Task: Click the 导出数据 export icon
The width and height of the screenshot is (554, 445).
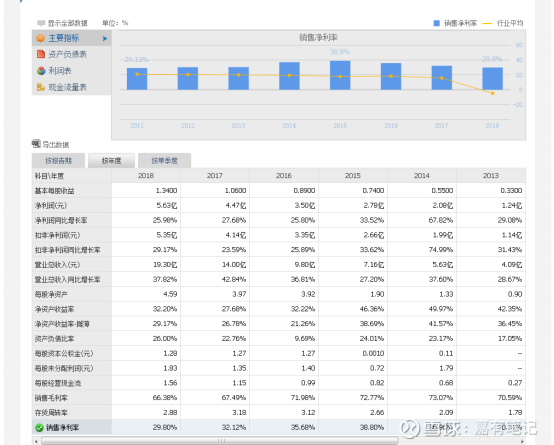Action: coord(36,144)
